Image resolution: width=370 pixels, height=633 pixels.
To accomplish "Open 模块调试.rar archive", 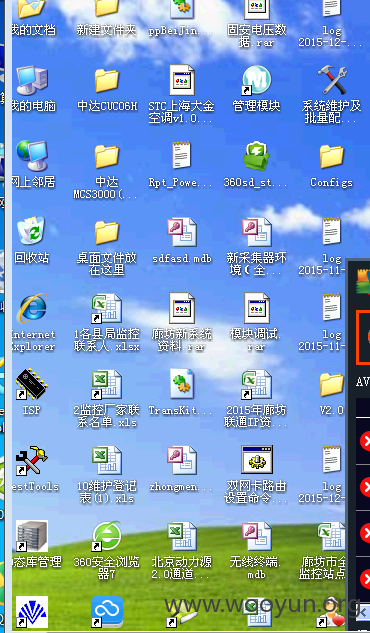I will pyautogui.click(x=257, y=308).
